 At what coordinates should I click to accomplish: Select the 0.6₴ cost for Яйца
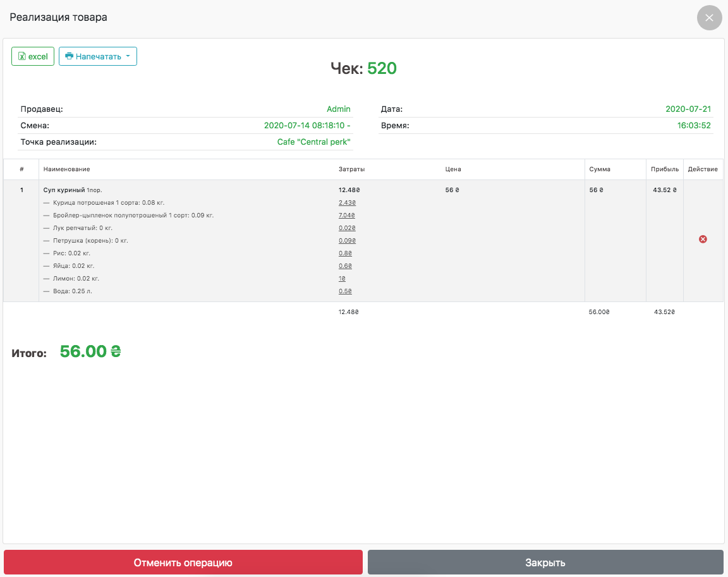(345, 266)
